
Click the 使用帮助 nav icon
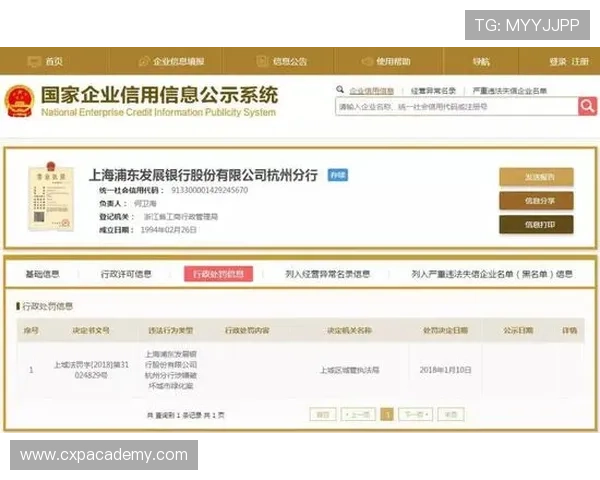(x=367, y=61)
